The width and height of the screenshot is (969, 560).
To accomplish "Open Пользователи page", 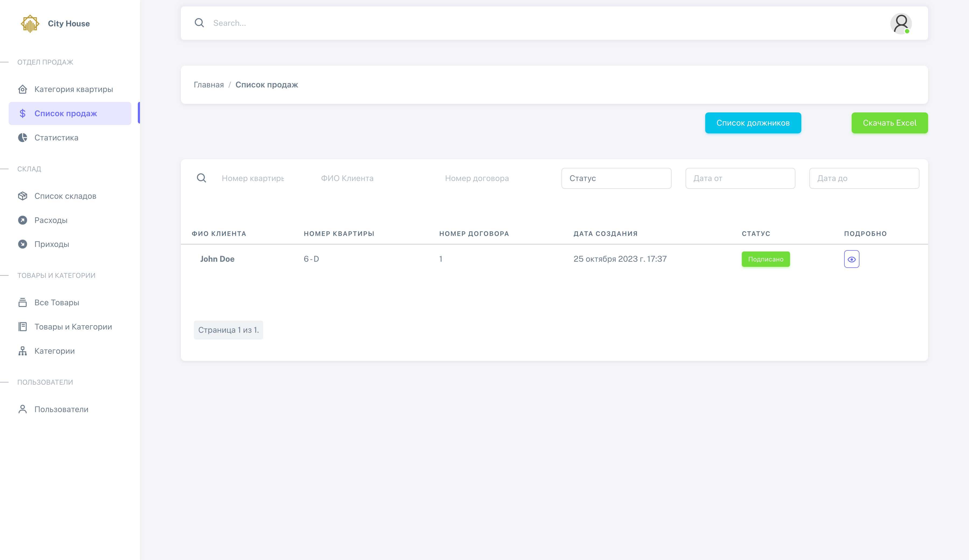I will coord(70,409).
